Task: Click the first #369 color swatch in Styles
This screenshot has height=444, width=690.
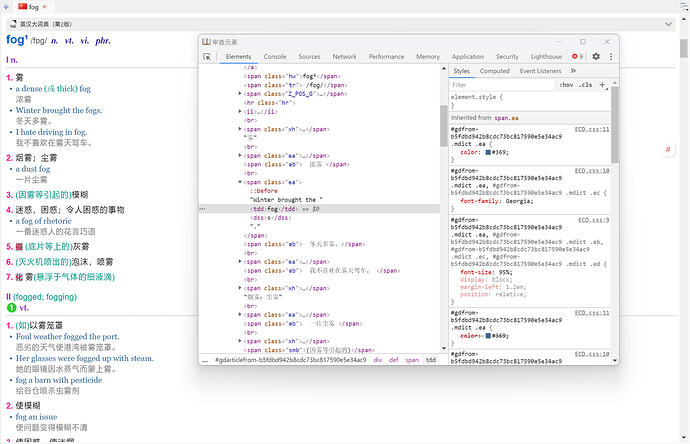Action: tap(488, 152)
